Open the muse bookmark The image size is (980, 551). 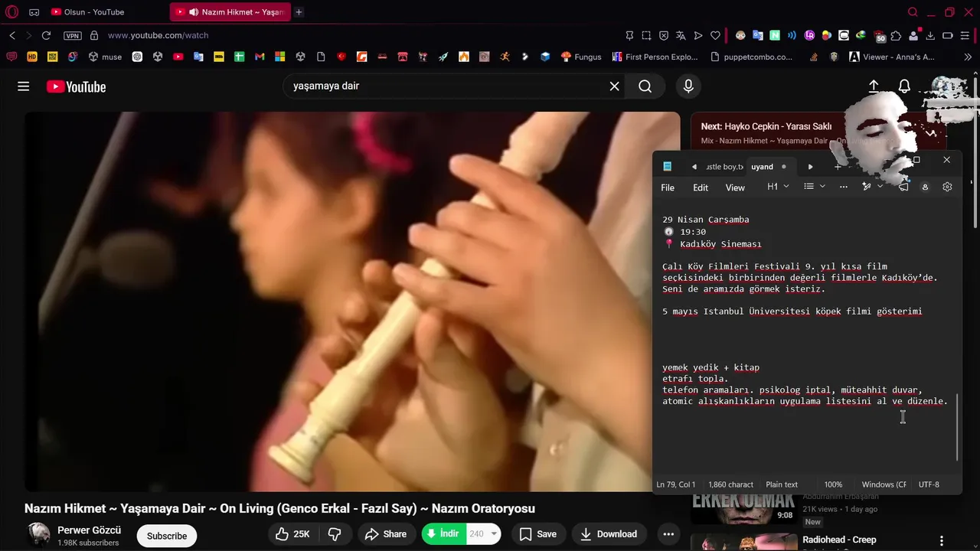pyautogui.click(x=105, y=57)
